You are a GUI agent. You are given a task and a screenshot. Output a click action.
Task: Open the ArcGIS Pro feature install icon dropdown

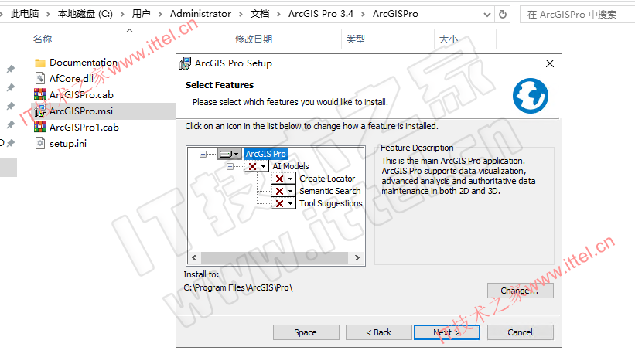click(230, 154)
